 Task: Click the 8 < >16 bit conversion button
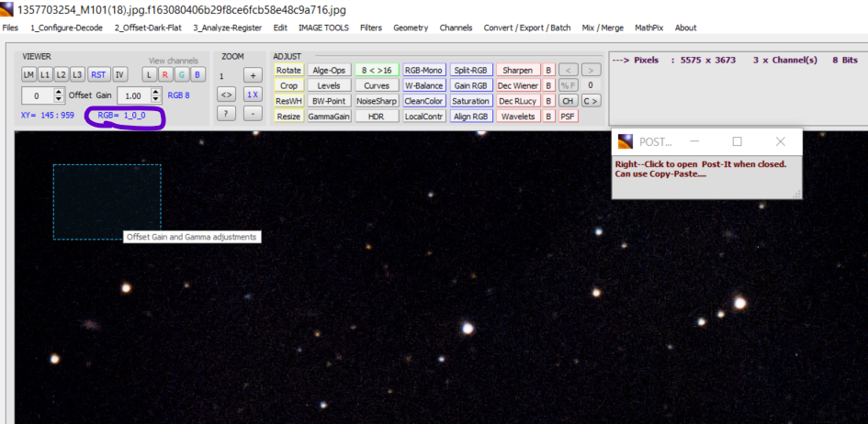(x=377, y=70)
